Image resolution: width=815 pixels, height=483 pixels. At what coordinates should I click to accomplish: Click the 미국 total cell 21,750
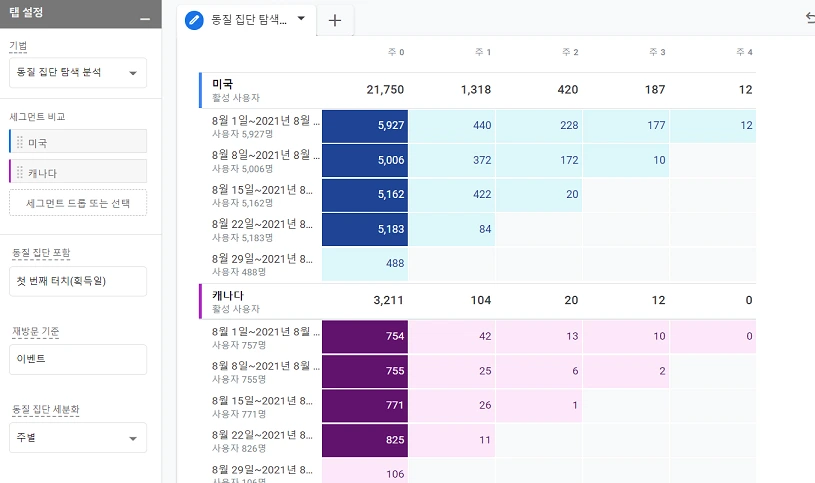(385, 89)
